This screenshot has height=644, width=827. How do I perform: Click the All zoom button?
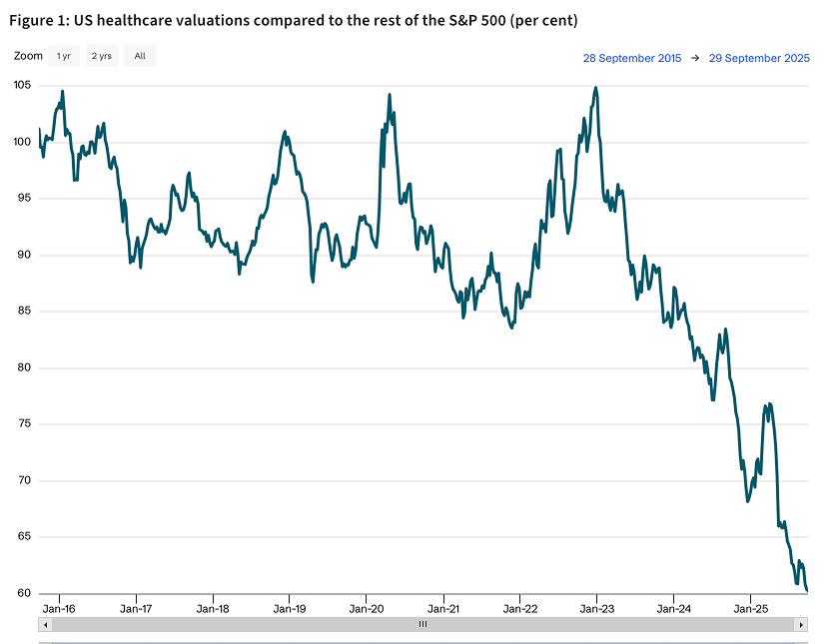[x=139, y=56]
